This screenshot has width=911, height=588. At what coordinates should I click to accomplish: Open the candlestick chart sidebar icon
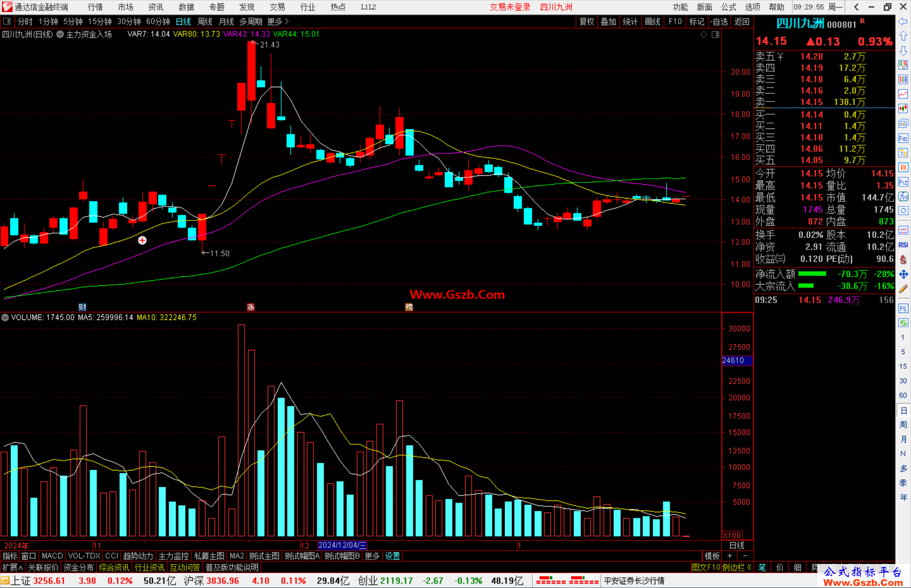(903, 109)
